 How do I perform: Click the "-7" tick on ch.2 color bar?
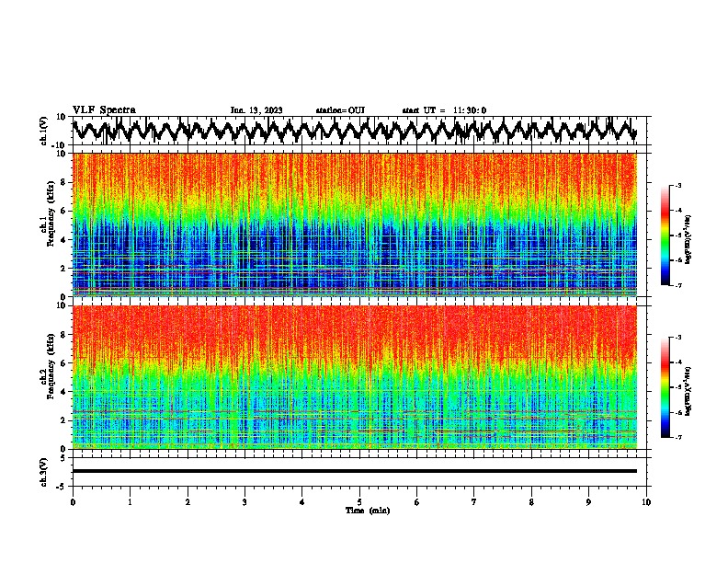coord(677,437)
